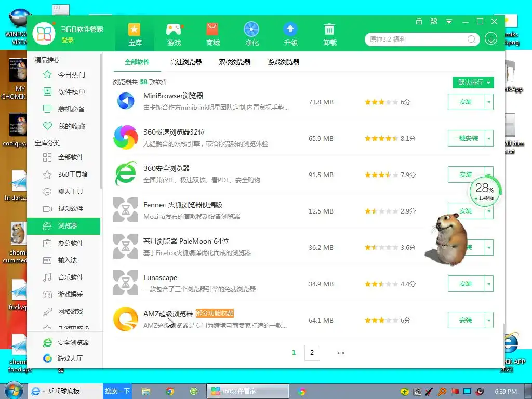532x399 pixels.
Task: Switch to 高速浏览器 tab
Action: 186,62
